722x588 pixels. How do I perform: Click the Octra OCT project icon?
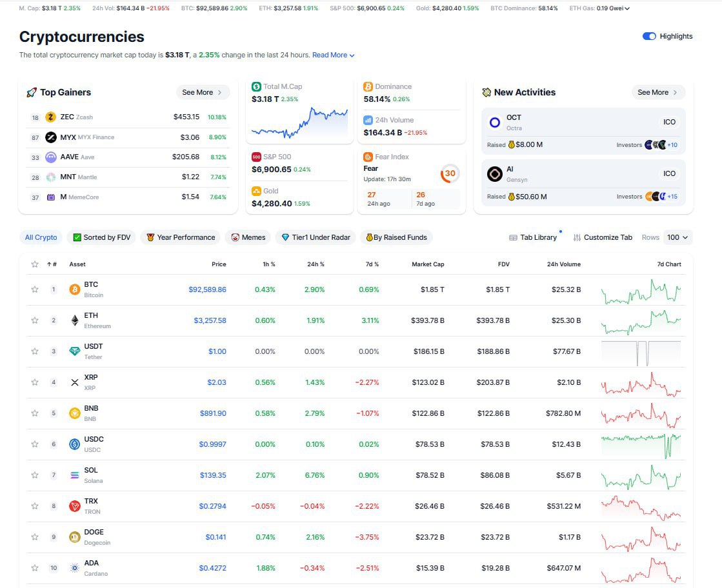point(495,122)
